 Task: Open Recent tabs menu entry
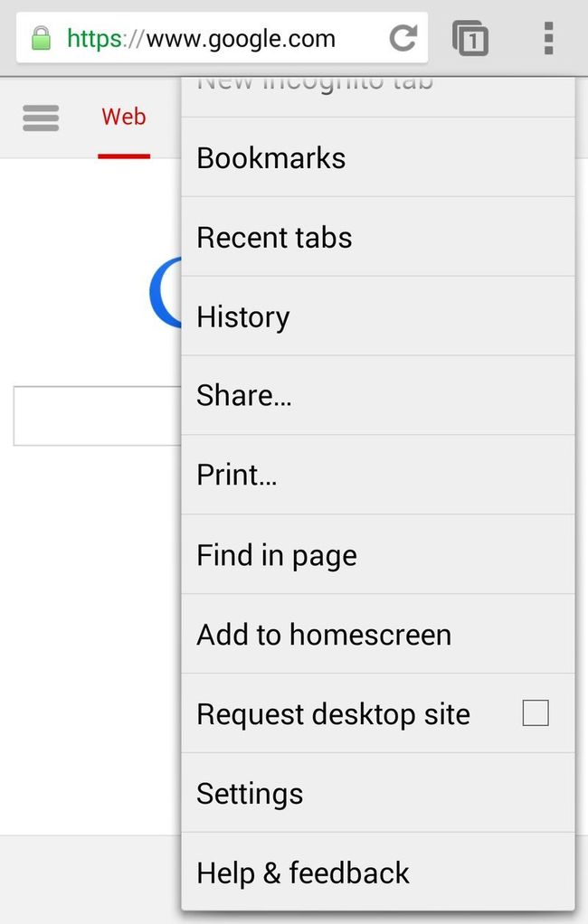point(274,238)
